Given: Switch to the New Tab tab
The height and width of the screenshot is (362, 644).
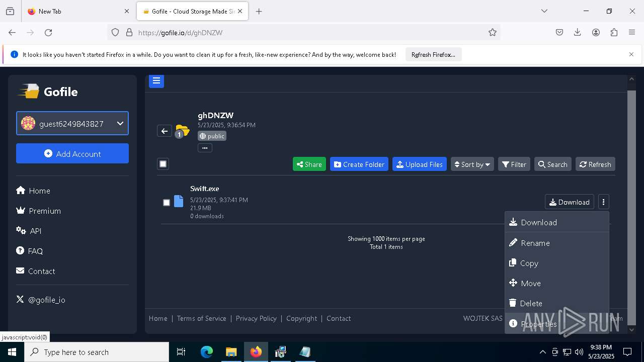Looking at the screenshot, I should [x=78, y=11].
